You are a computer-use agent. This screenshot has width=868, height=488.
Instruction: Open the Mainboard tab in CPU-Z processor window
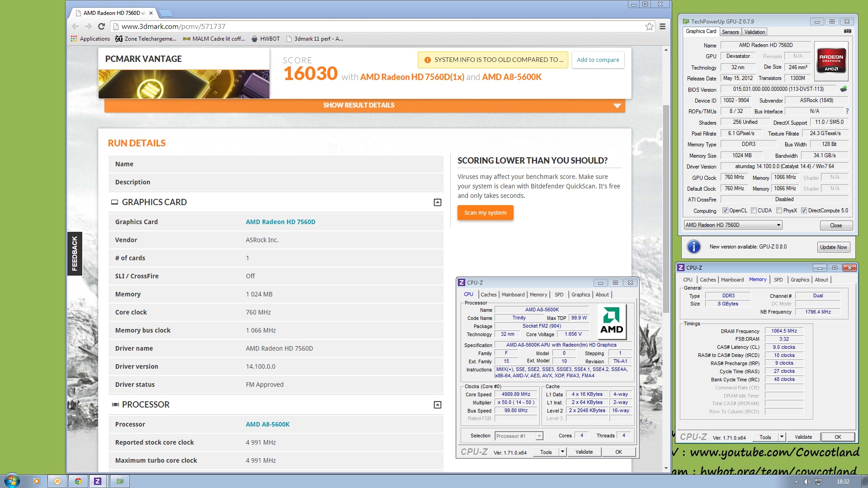[513, 295]
